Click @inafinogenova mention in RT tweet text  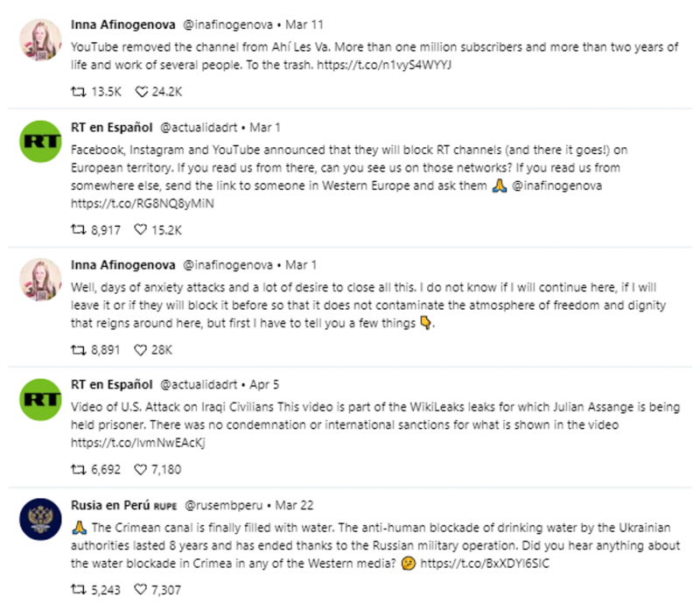556,186
